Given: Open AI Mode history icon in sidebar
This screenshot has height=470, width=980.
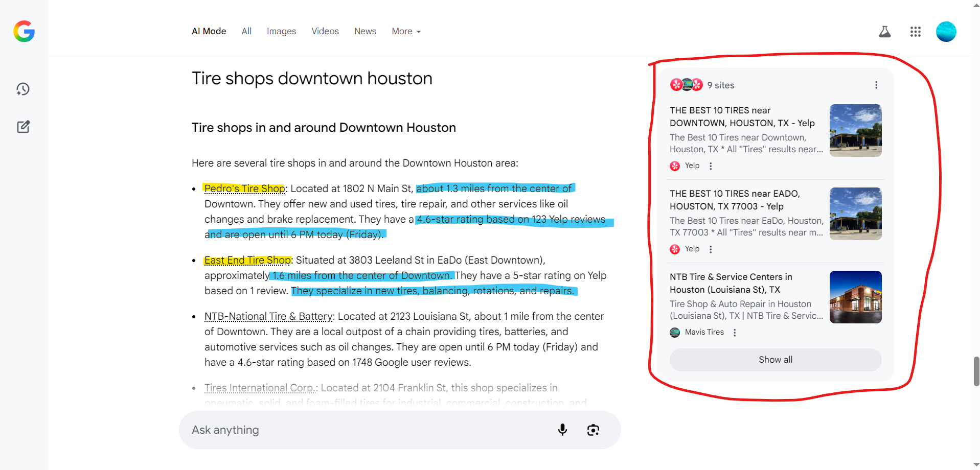Looking at the screenshot, I should (x=23, y=89).
